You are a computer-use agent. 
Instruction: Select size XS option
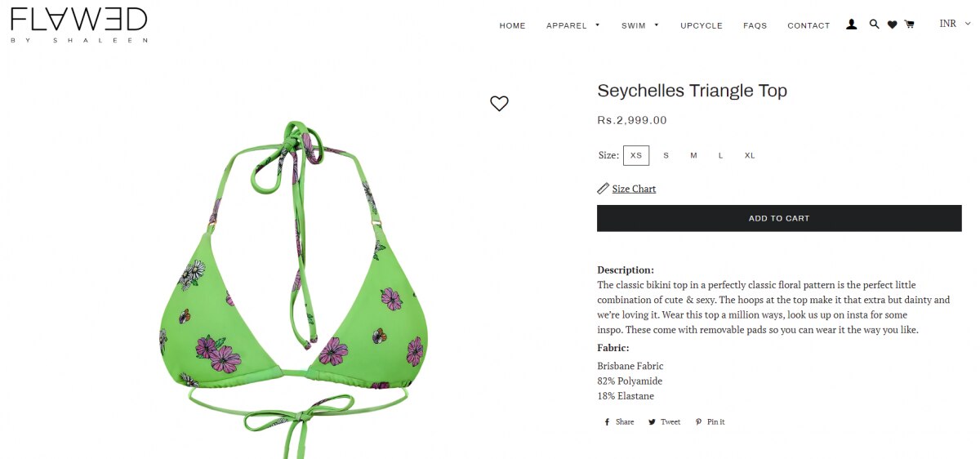pyautogui.click(x=636, y=155)
